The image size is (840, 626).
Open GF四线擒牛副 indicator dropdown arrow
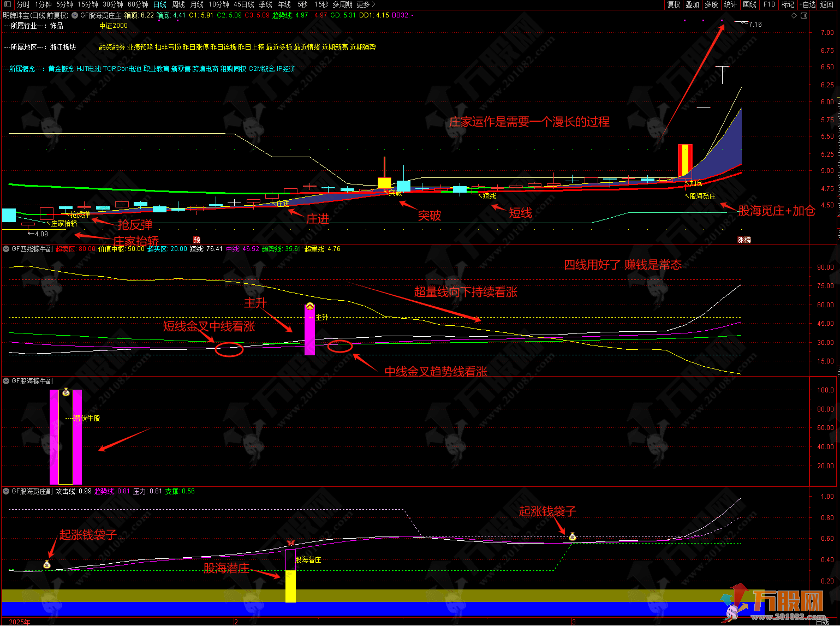coord(6,249)
